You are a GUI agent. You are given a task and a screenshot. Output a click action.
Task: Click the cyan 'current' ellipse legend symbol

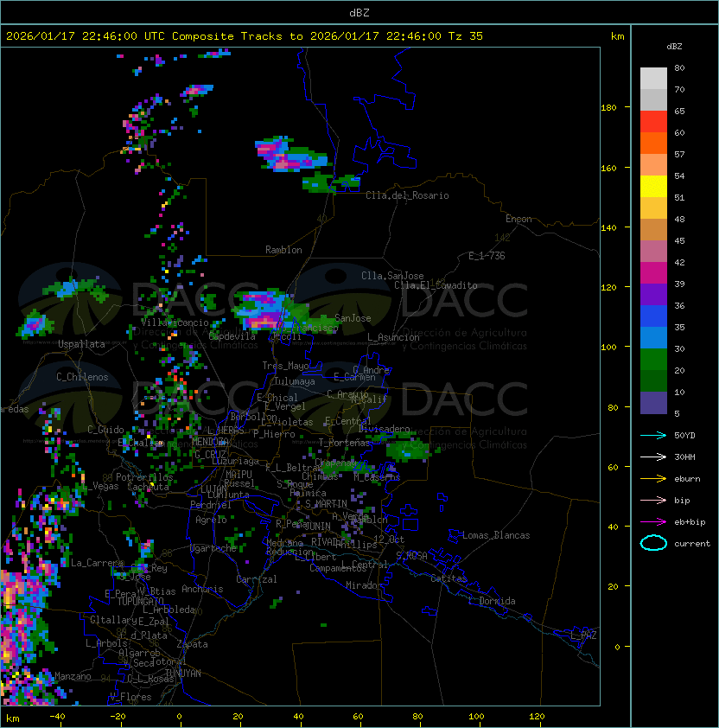pyautogui.click(x=653, y=543)
